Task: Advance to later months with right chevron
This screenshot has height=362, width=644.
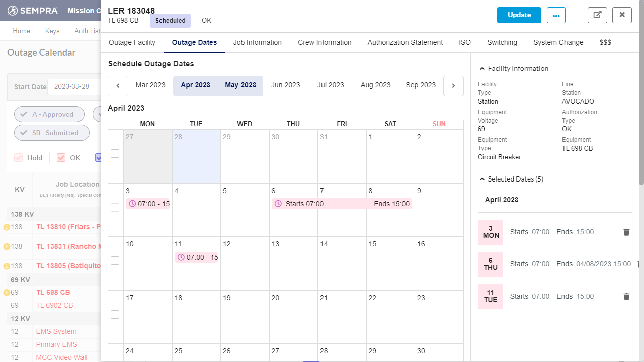Action: [453, 85]
